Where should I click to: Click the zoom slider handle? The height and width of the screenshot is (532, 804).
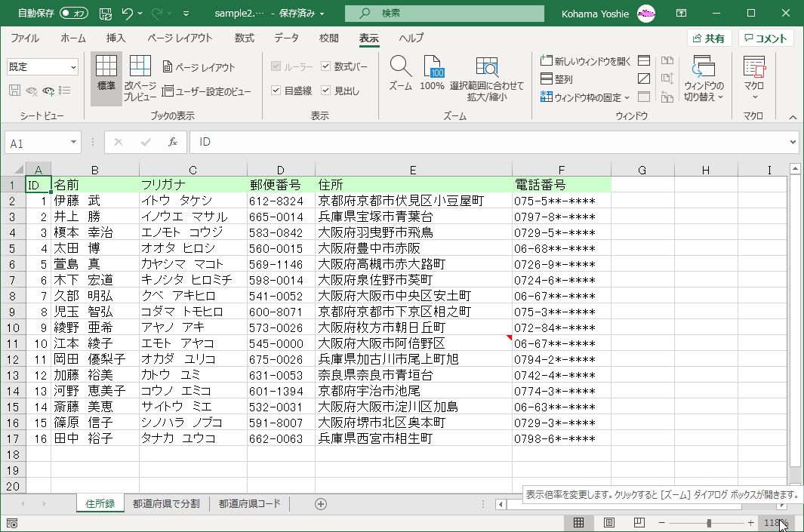point(709,523)
